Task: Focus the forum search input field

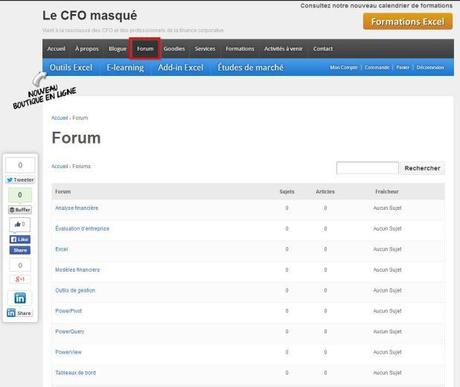Action: pos(367,168)
